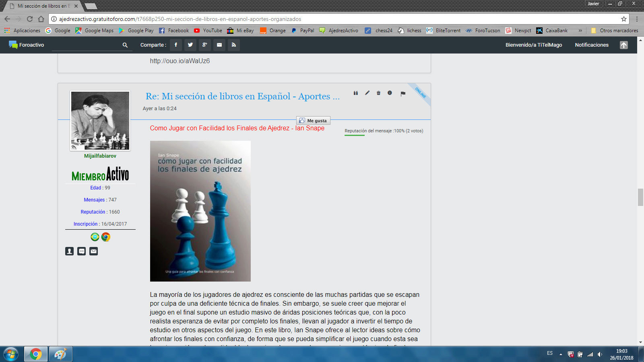Image resolution: width=644 pixels, height=362 pixels.
Task: Open the http://ouo.io/aWaUz6 link
Action: (180, 61)
